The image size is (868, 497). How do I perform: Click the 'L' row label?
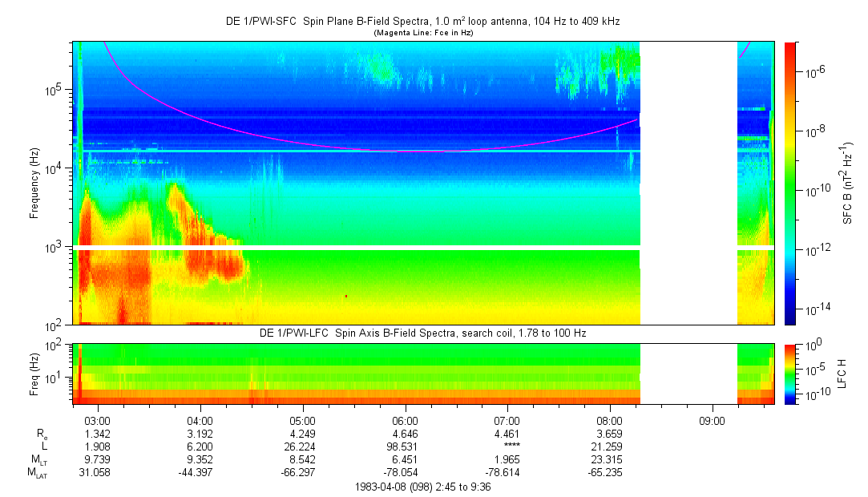coord(44,446)
